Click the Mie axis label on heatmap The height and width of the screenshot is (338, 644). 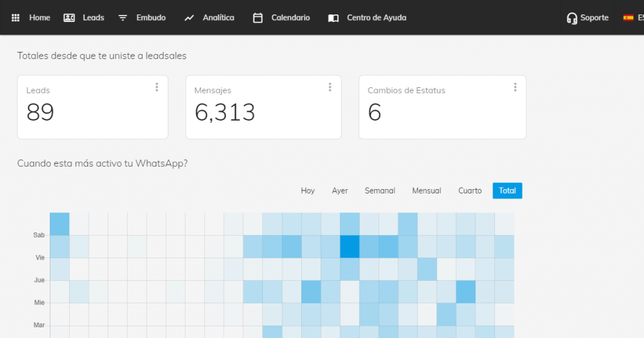click(40, 303)
